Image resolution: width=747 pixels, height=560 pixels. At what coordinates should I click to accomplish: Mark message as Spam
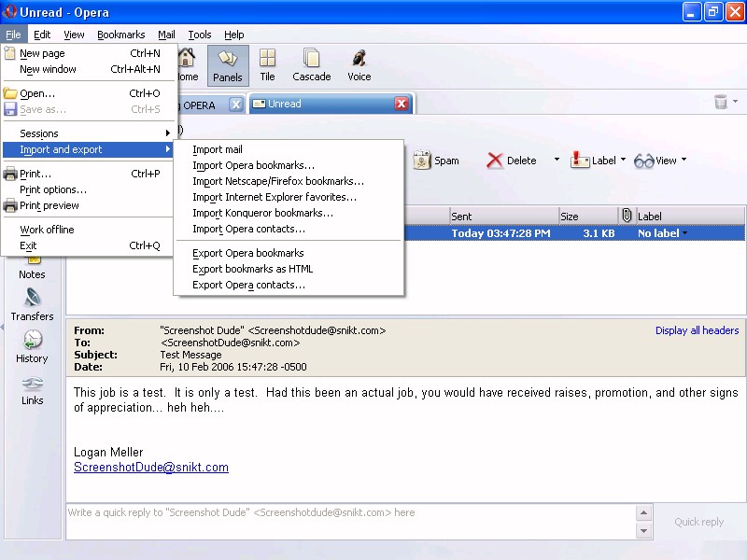click(436, 161)
